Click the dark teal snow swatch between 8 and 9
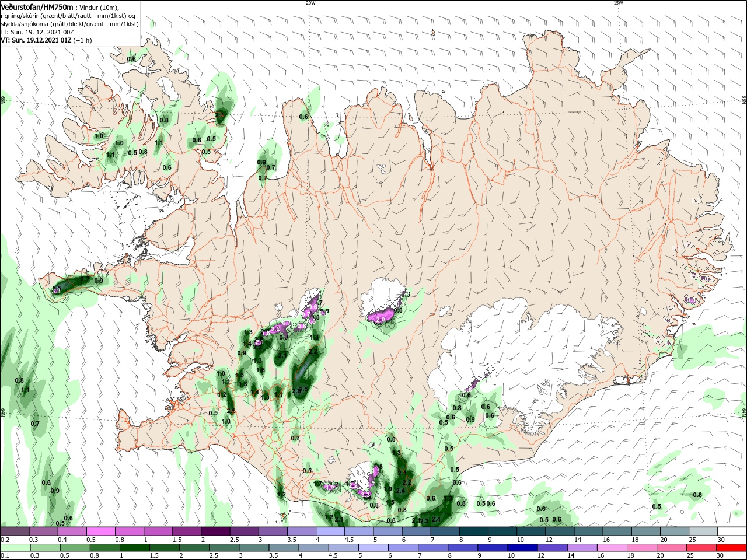Image resolution: width=747 pixels, height=560 pixels. [x=474, y=531]
